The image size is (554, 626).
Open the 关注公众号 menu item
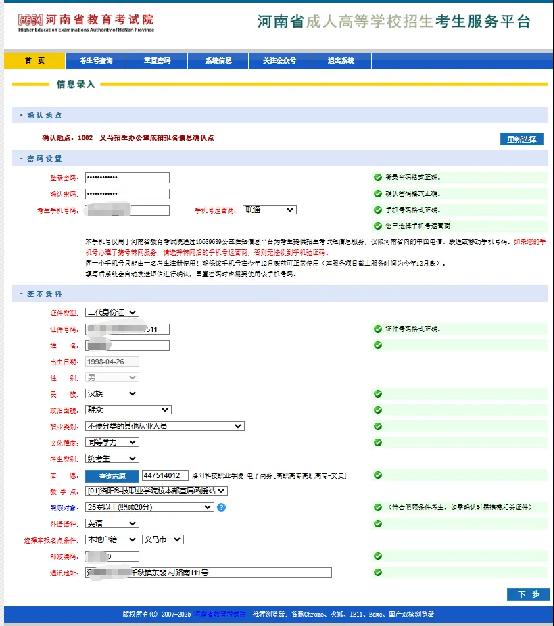coord(279,61)
